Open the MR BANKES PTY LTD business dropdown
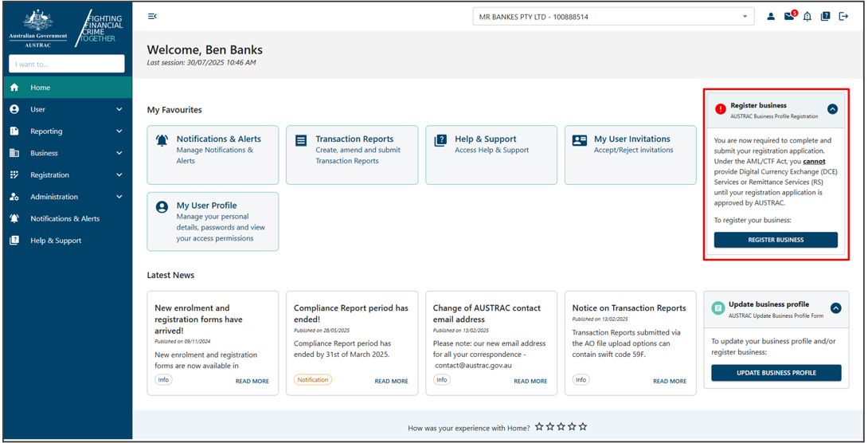868x443 pixels. [x=613, y=17]
